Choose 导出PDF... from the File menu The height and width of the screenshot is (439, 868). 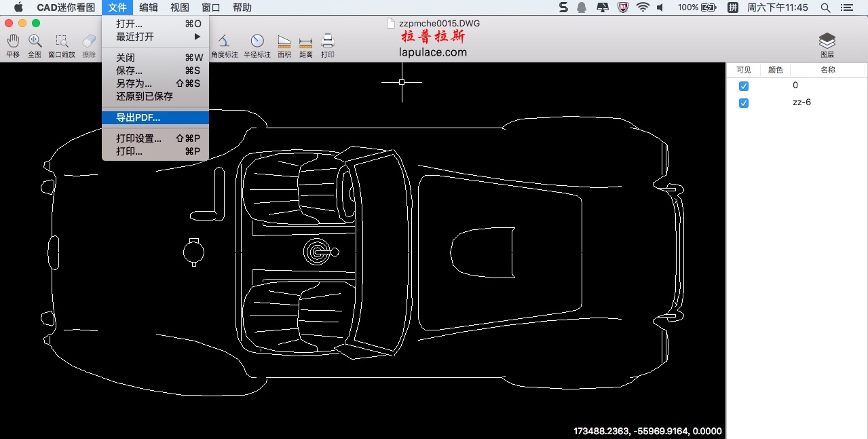[138, 118]
